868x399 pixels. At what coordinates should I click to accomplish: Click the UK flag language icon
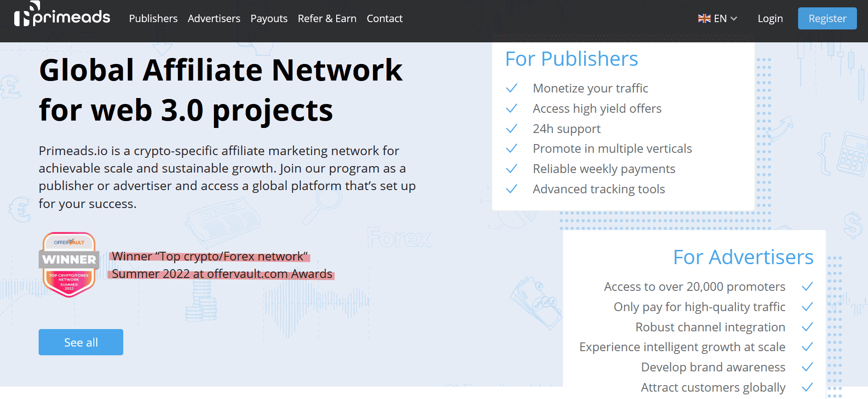pyautogui.click(x=704, y=18)
